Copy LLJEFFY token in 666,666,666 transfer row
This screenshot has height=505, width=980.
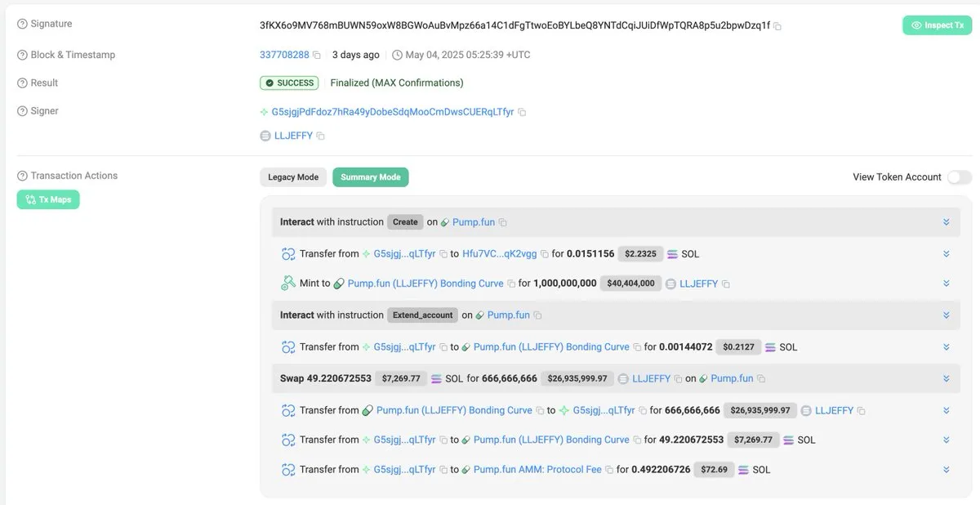point(861,411)
